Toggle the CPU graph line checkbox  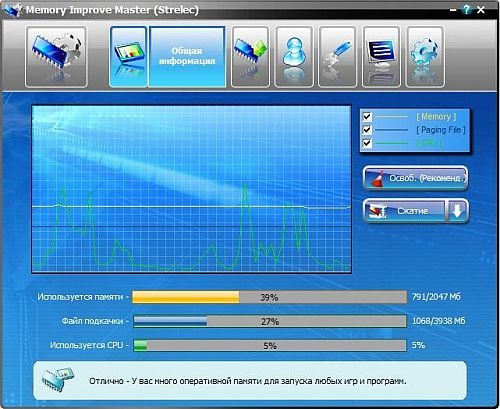367,143
